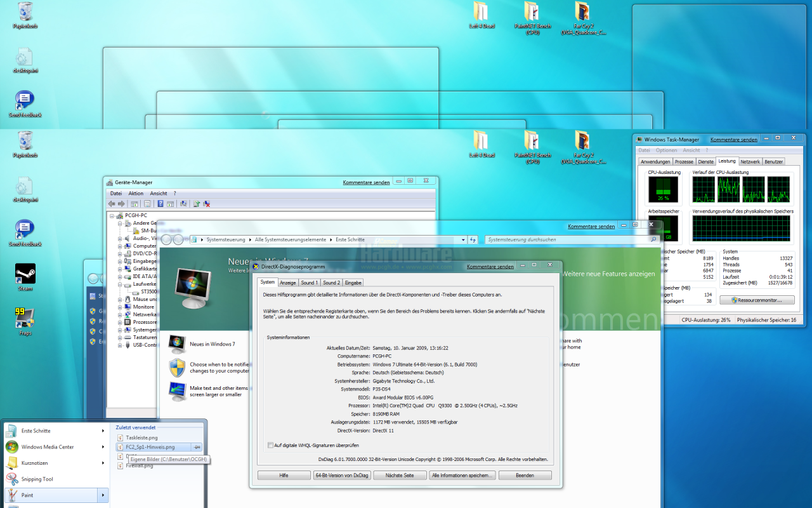
Task: Click the Neues in Windows 7 monitor icon
Action: click(x=177, y=344)
